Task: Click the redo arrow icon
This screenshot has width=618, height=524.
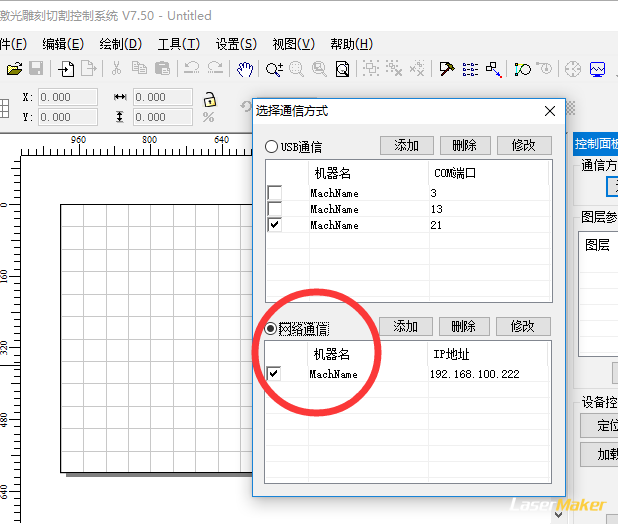Action: click(x=215, y=68)
